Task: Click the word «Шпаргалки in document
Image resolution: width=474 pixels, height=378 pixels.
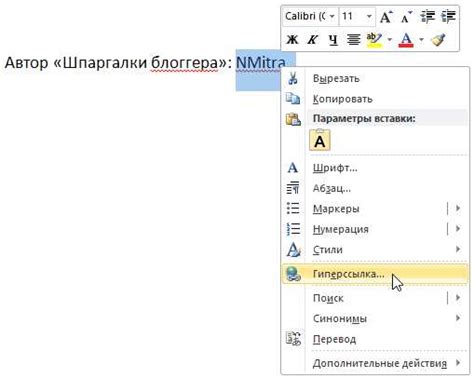Action: tap(100, 63)
